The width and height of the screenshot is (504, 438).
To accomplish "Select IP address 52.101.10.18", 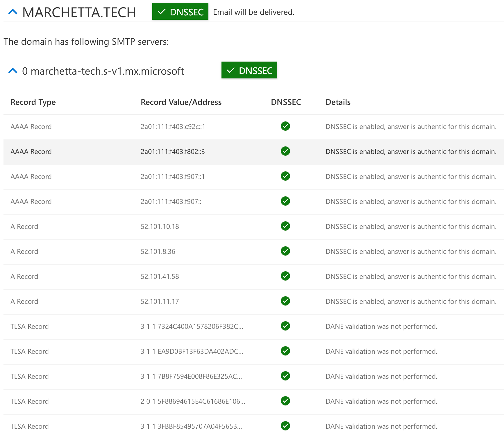I will [160, 227].
